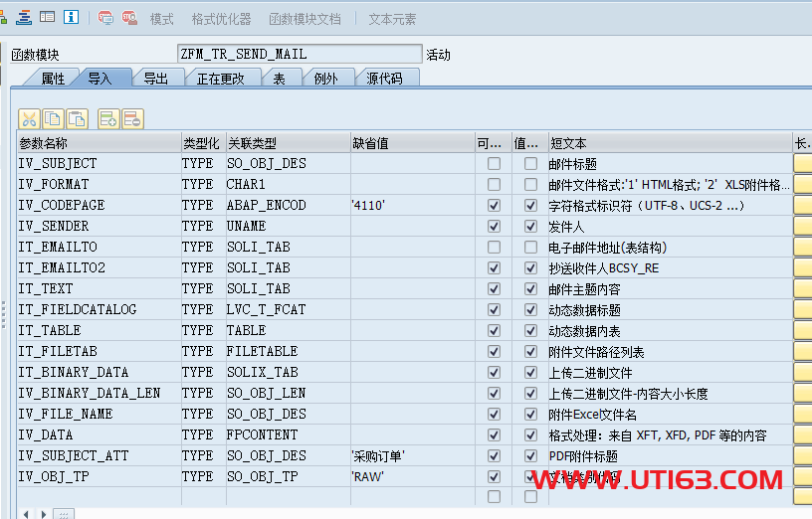Screen dimensions: 812x519
Task: Click the Copy row icon
Action: click(x=53, y=119)
